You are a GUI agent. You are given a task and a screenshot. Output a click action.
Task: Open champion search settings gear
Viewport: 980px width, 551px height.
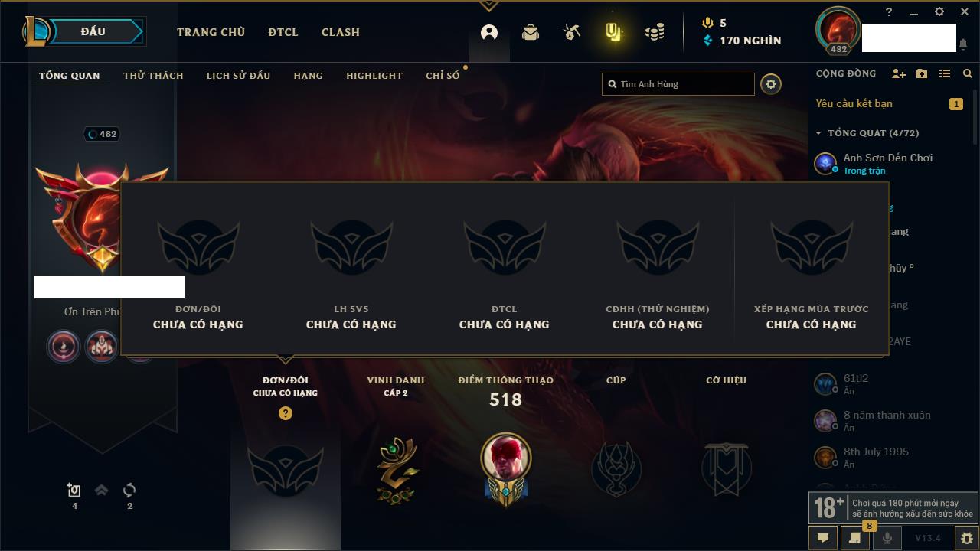[771, 84]
